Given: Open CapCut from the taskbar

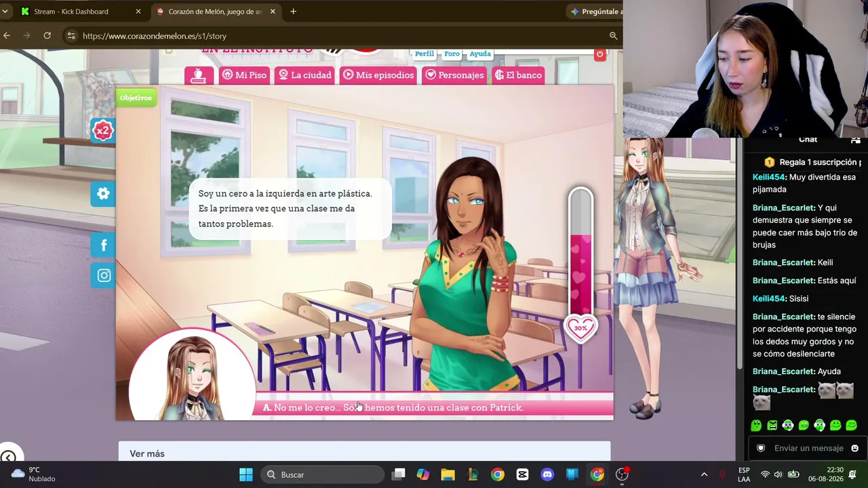Looking at the screenshot, I should [x=523, y=474].
